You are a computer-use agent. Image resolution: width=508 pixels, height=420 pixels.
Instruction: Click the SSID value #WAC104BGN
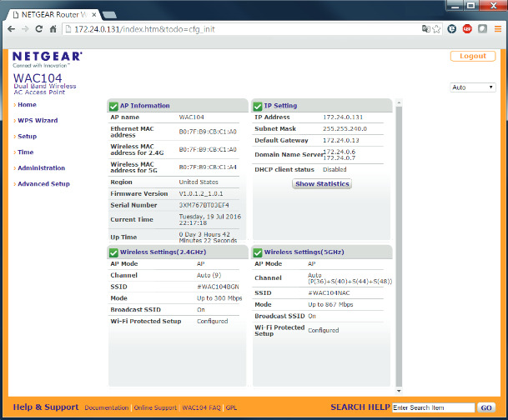(x=218, y=287)
